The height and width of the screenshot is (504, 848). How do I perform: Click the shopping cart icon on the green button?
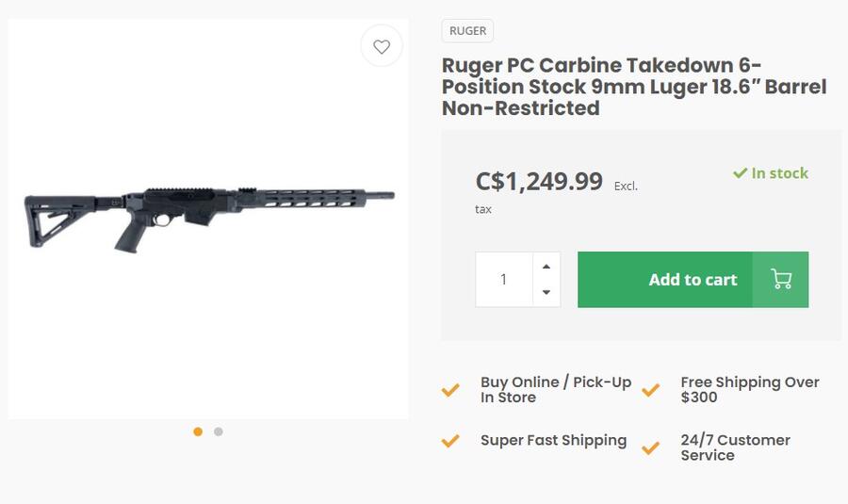click(780, 280)
